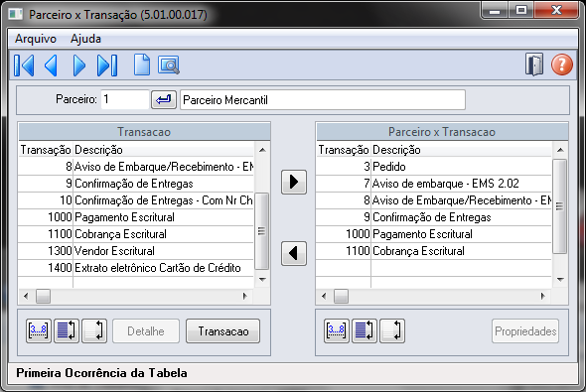Viewport: 586px width, 392px height.
Task: Click the Parceiro code input field
Action: point(125,99)
